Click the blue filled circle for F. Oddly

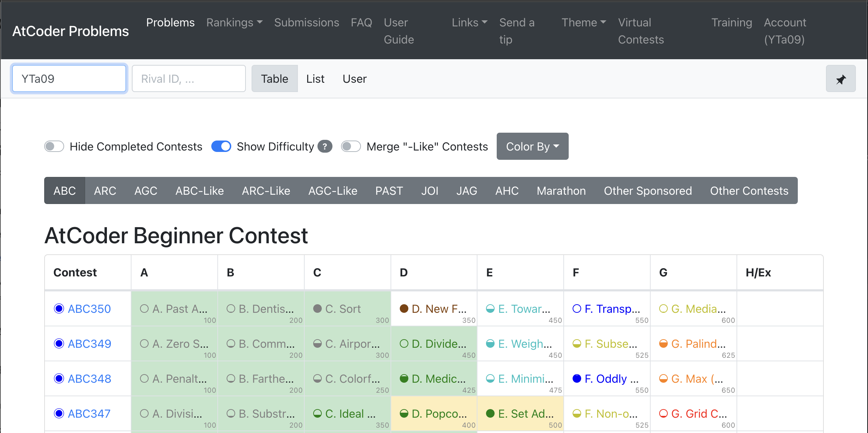pos(577,378)
